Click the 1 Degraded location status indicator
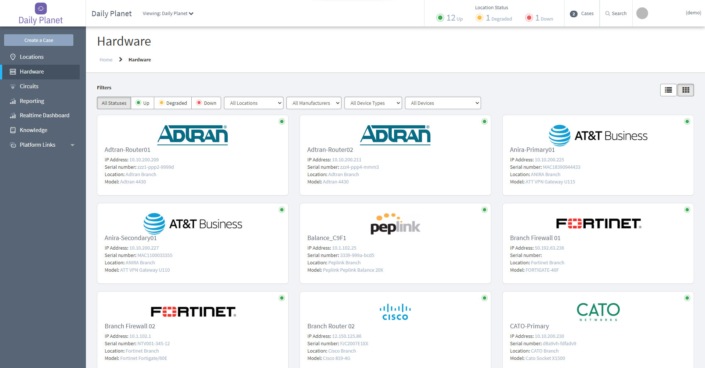 (x=494, y=18)
